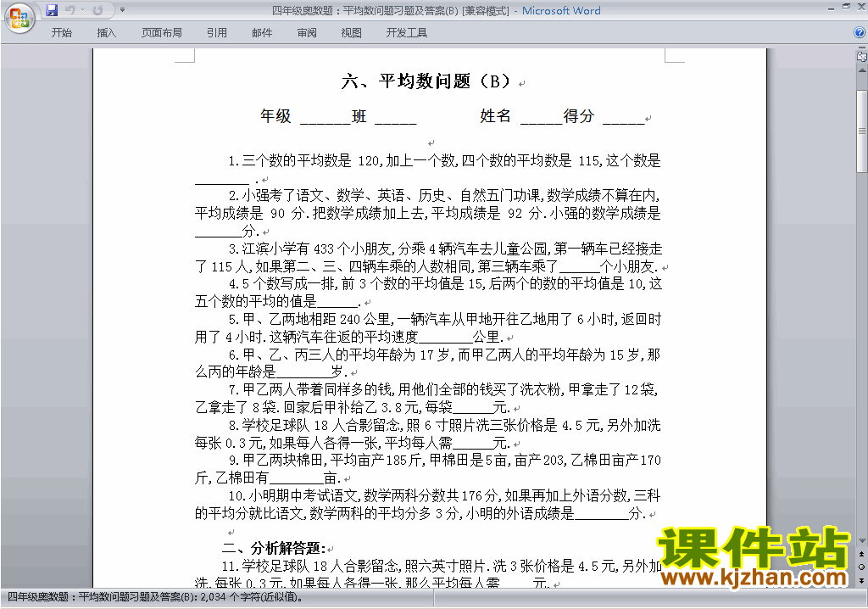Click the 年级 blank label
Screen dimensions: 868x609
275,116
